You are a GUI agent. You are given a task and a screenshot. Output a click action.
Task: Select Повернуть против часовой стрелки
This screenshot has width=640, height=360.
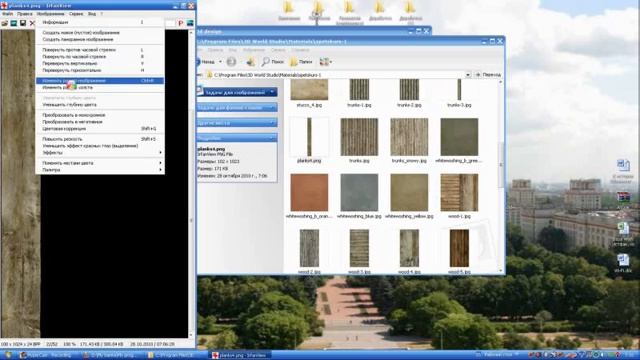coord(100,50)
